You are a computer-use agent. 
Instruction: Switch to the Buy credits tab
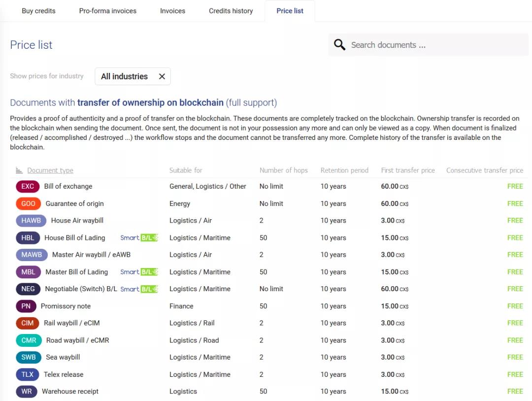(38, 11)
